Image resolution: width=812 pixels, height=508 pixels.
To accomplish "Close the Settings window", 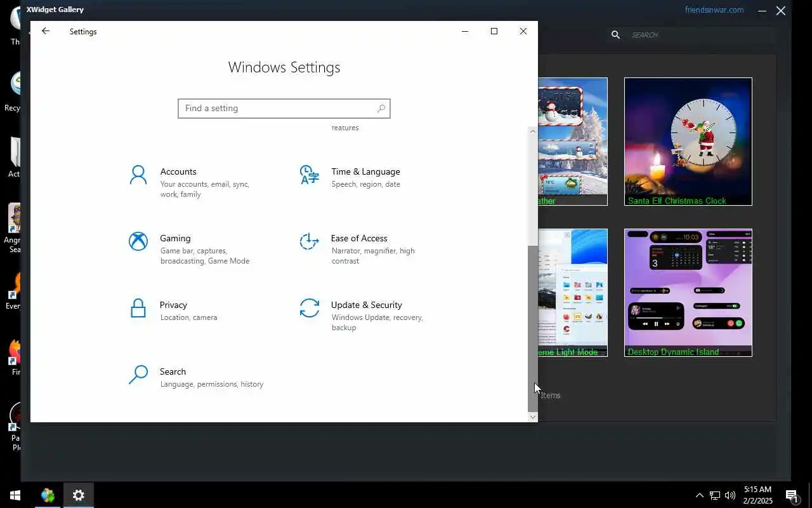I will (523, 31).
